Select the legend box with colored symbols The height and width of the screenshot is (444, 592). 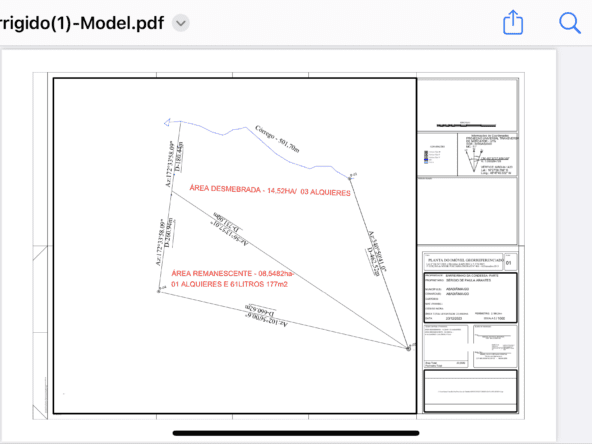click(437, 154)
